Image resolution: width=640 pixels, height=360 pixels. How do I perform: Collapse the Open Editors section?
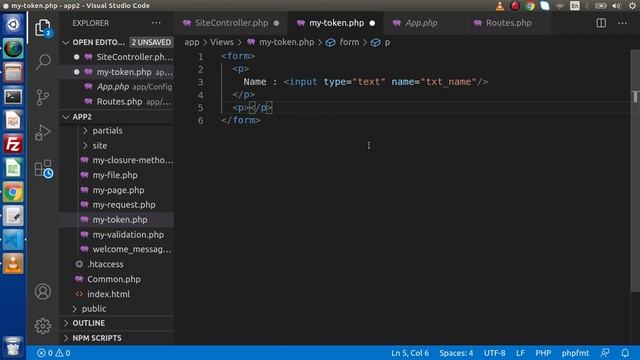[66, 42]
